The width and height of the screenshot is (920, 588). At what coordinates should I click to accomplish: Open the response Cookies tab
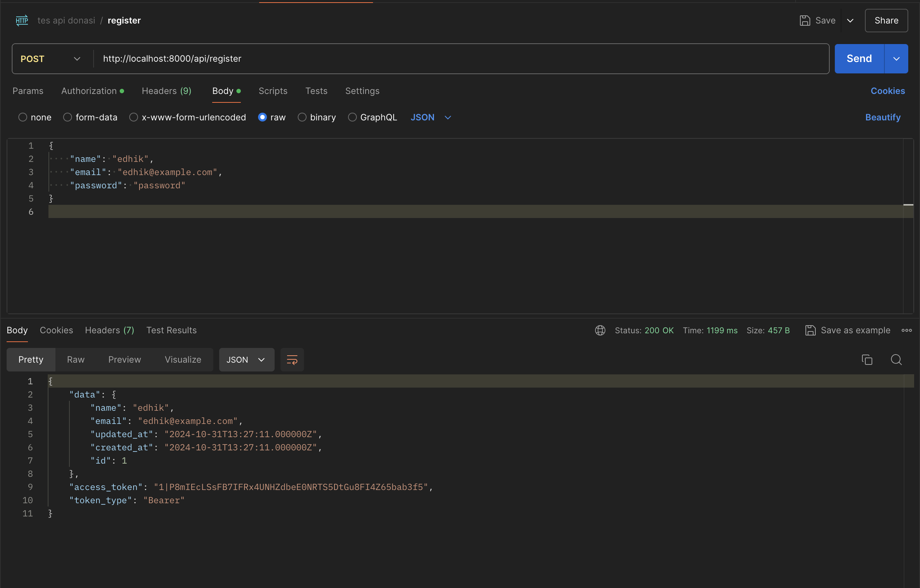tap(56, 330)
